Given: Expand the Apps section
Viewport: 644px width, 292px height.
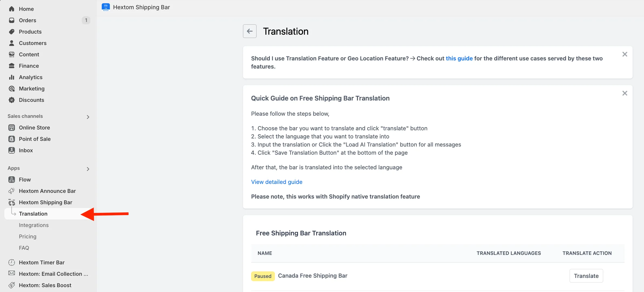Looking at the screenshot, I should point(88,169).
